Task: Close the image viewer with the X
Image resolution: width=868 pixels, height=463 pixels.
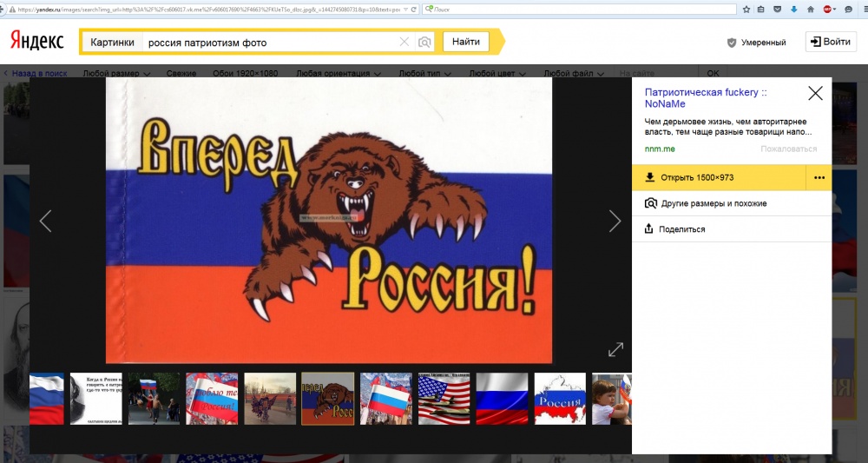Action: (x=815, y=93)
